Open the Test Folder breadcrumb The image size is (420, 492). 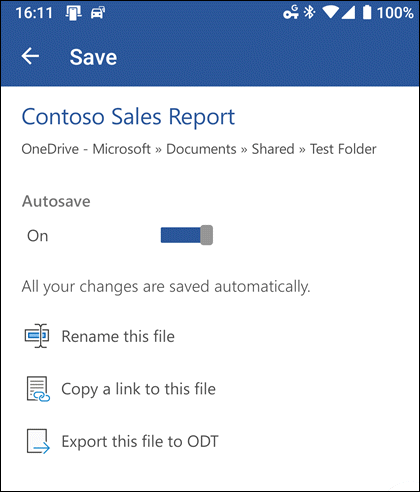pos(343,149)
